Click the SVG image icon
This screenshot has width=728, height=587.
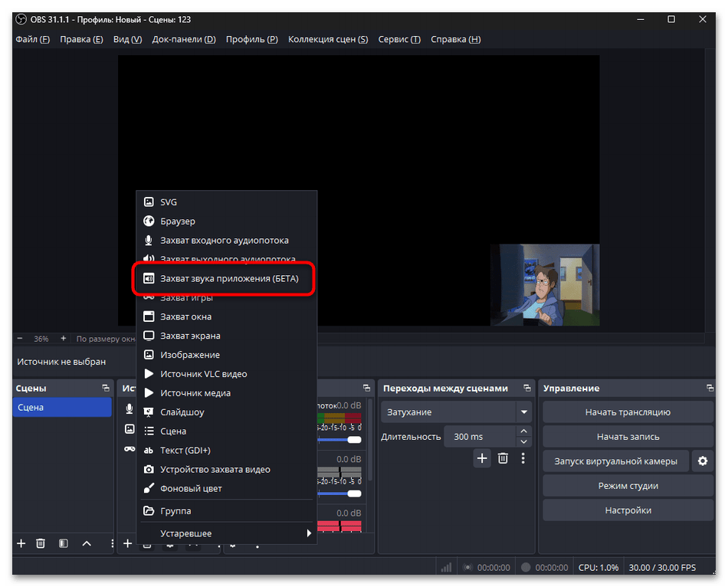pyautogui.click(x=149, y=202)
